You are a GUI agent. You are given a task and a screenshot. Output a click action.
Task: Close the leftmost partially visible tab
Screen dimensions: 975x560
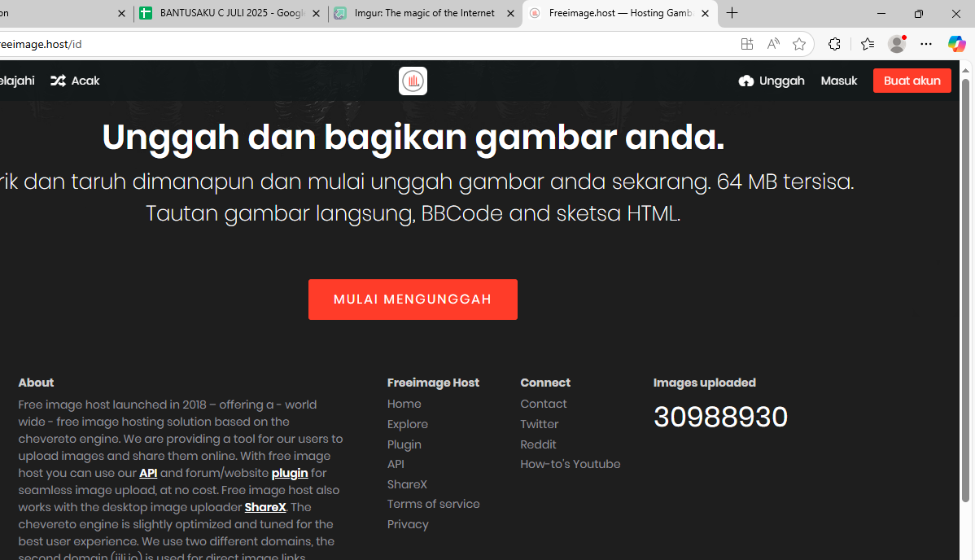(121, 13)
